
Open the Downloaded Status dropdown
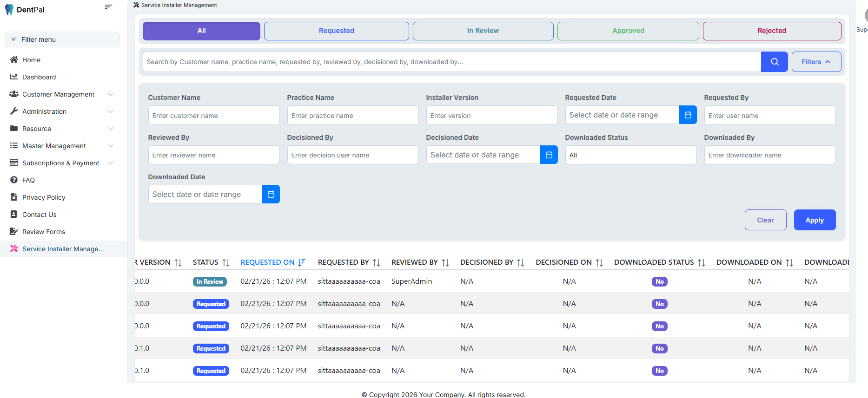point(630,155)
